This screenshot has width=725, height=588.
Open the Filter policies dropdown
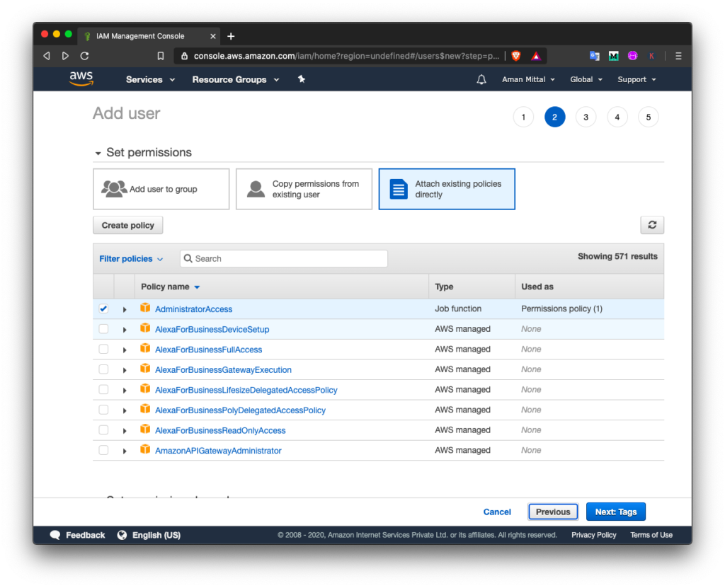(x=131, y=259)
